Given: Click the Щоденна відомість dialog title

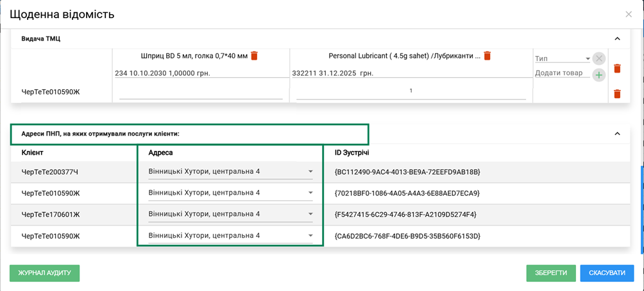Looking at the screenshot, I should coord(62,14).
